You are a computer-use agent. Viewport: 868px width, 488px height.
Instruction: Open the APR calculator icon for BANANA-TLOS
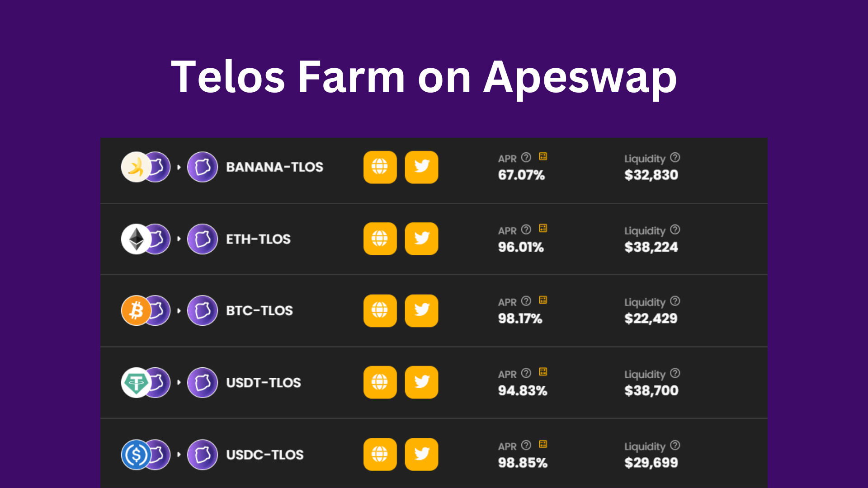click(543, 156)
